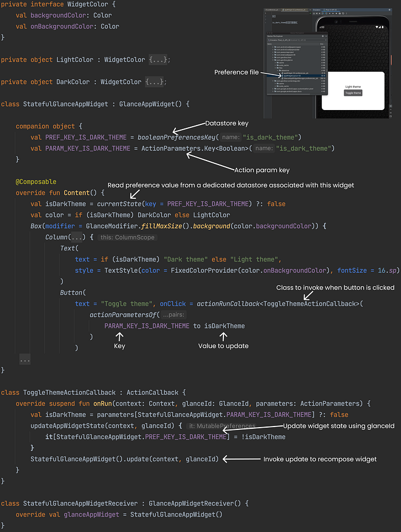Expand the folded '...' block below the Button call

[25, 359]
